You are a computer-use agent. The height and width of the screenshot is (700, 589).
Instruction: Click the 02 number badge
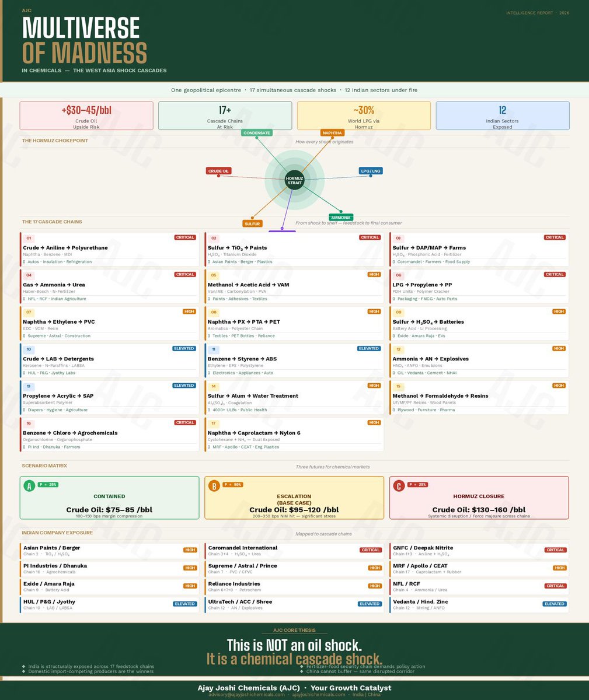[x=214, y=238]
